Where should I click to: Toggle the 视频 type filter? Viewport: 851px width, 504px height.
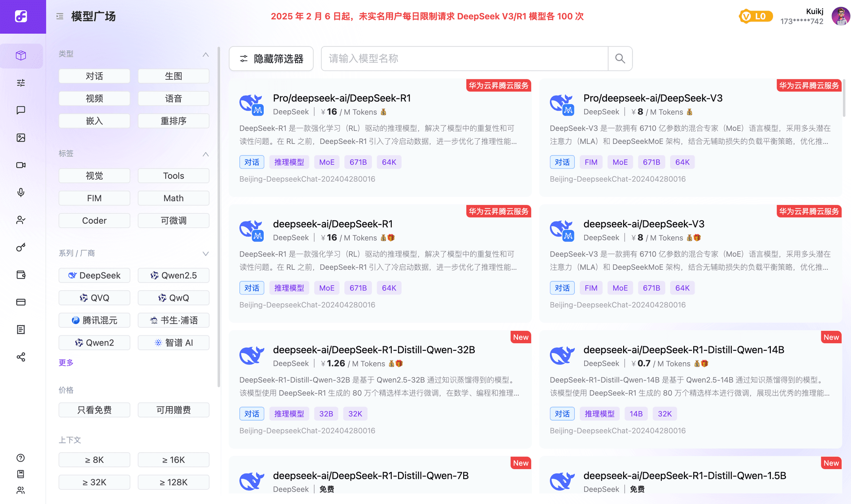94,98
